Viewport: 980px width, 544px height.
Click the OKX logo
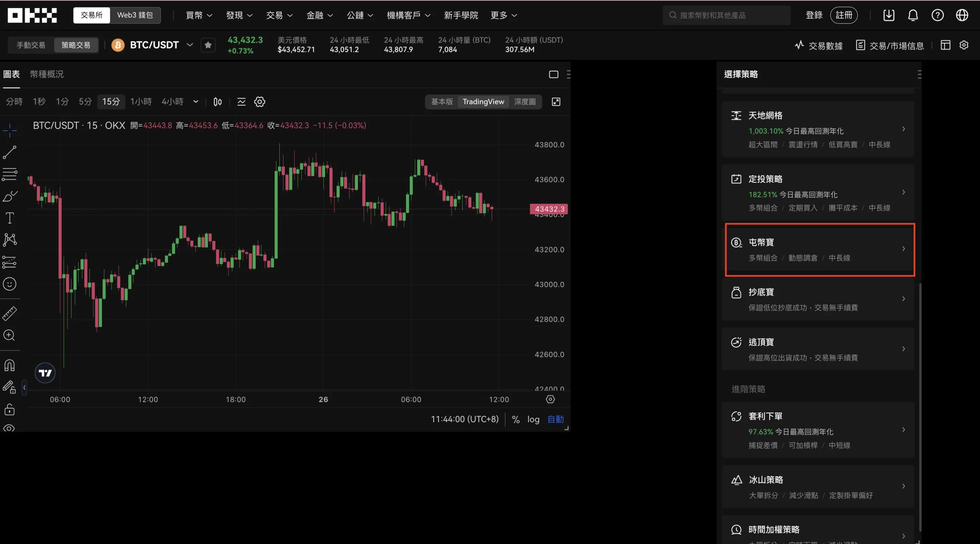(x=32, y=15)
